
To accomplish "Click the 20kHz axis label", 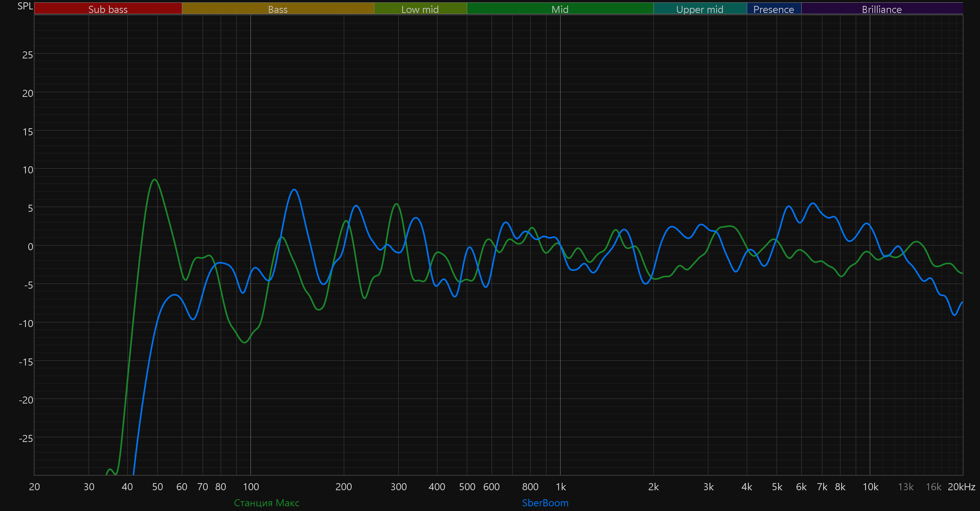I will pyautogui.click(x=961, y=487).
